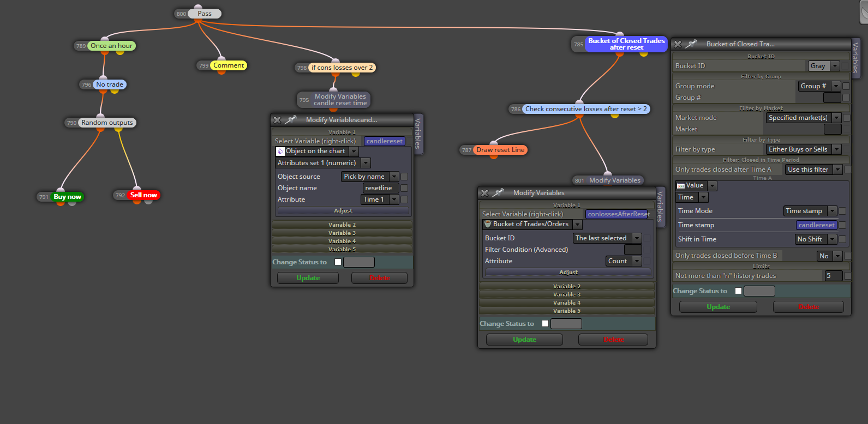Click the history trades limit field showing 5
This screenshot has width=868, height=424.
point(833,276)
